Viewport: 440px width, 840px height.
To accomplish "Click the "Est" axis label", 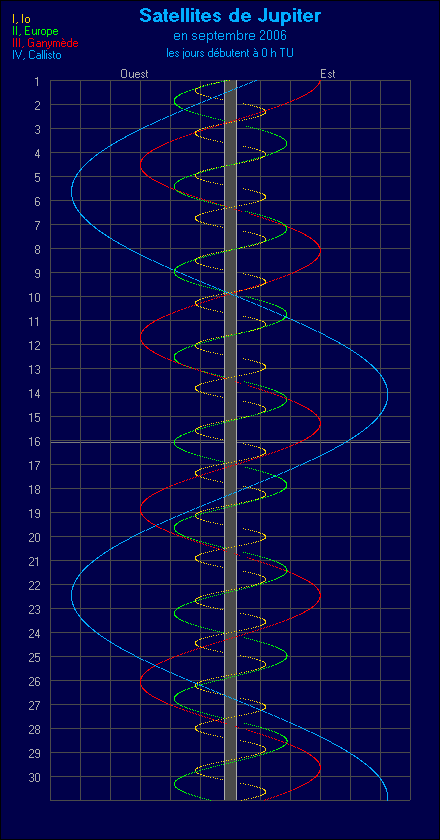I will (327, 74).
